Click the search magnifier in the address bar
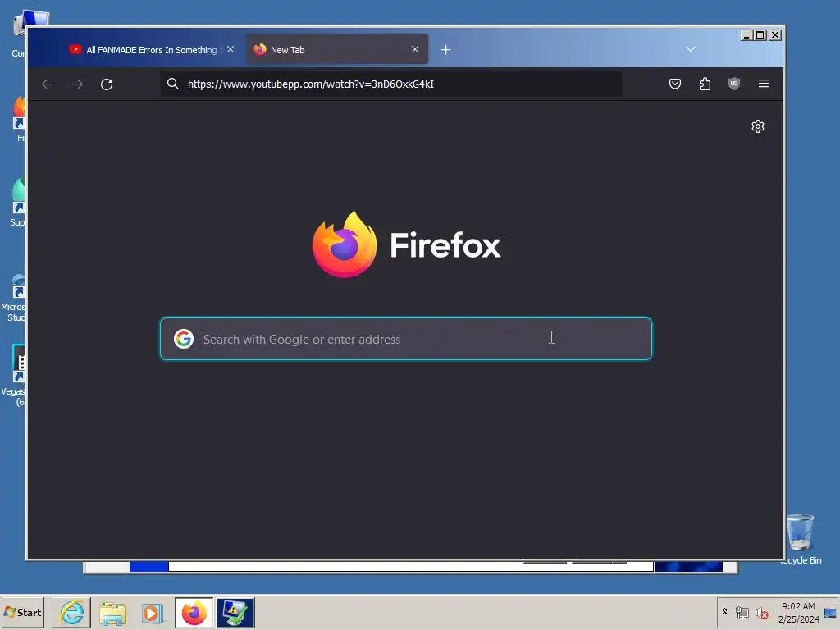 point(172,84)
